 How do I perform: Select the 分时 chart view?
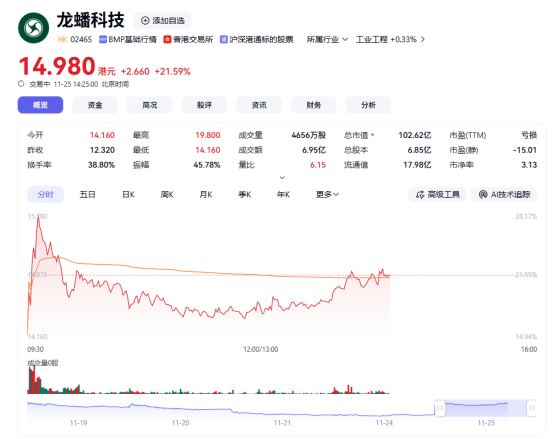[x=46, y=195]
